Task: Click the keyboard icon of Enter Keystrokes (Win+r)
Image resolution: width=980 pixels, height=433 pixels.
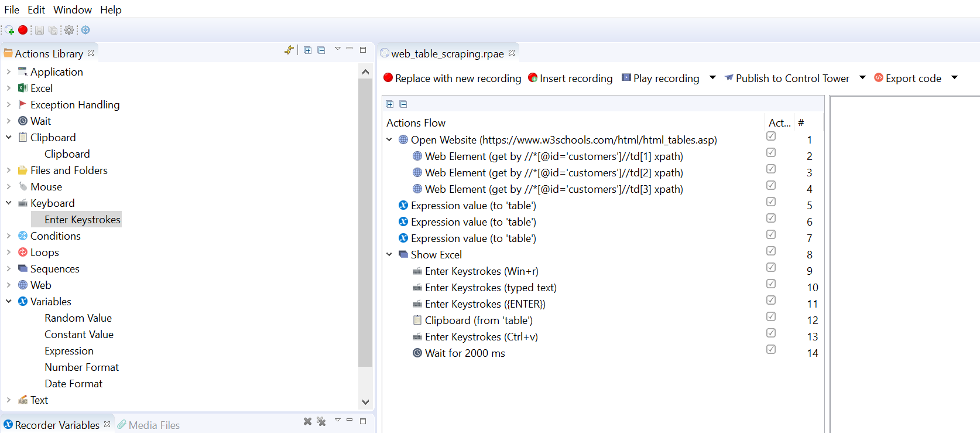Action: (x=417, y=271)
